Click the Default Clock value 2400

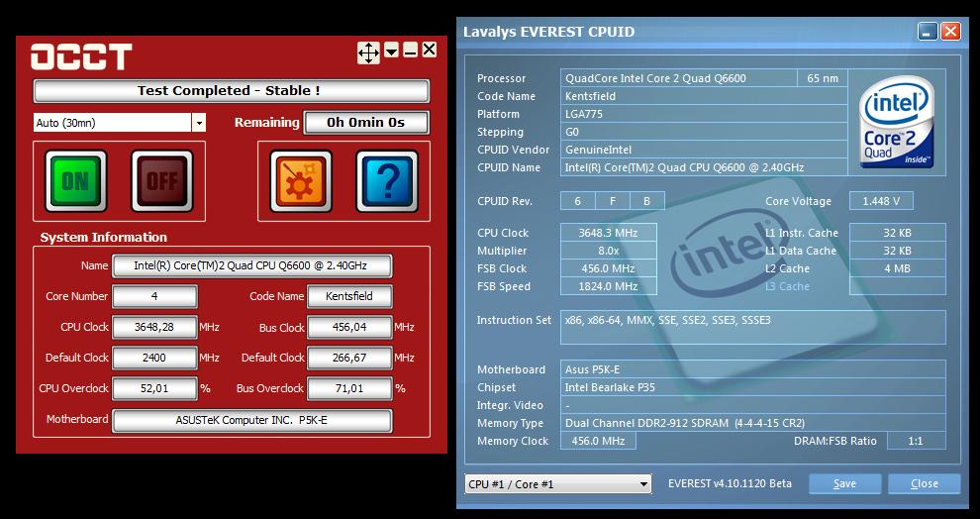pos(155,358)
